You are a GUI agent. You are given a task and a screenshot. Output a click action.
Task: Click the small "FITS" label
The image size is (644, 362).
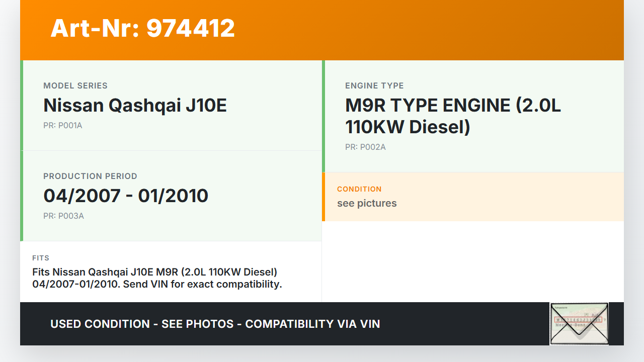(x=41, y=258)
